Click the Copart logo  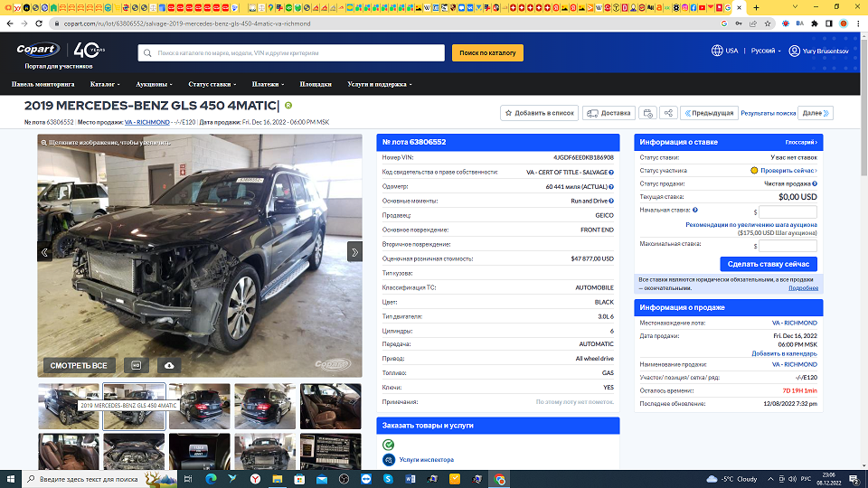tap(38, 50)
